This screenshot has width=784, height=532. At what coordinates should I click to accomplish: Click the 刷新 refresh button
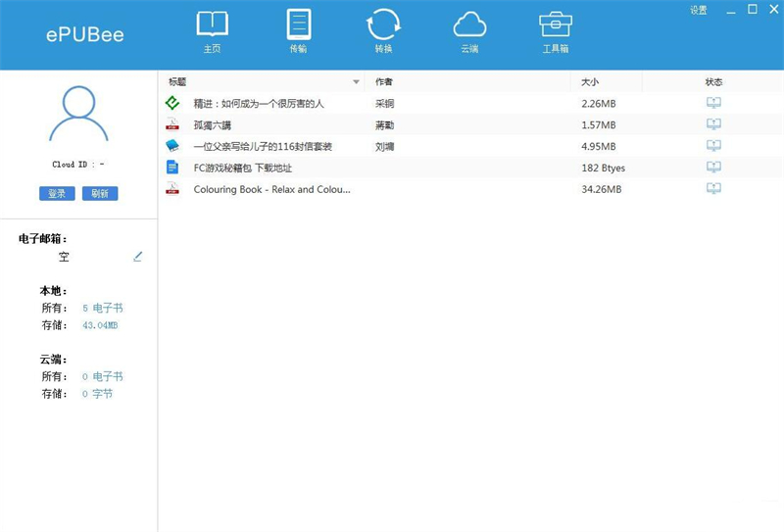point(100,194)
